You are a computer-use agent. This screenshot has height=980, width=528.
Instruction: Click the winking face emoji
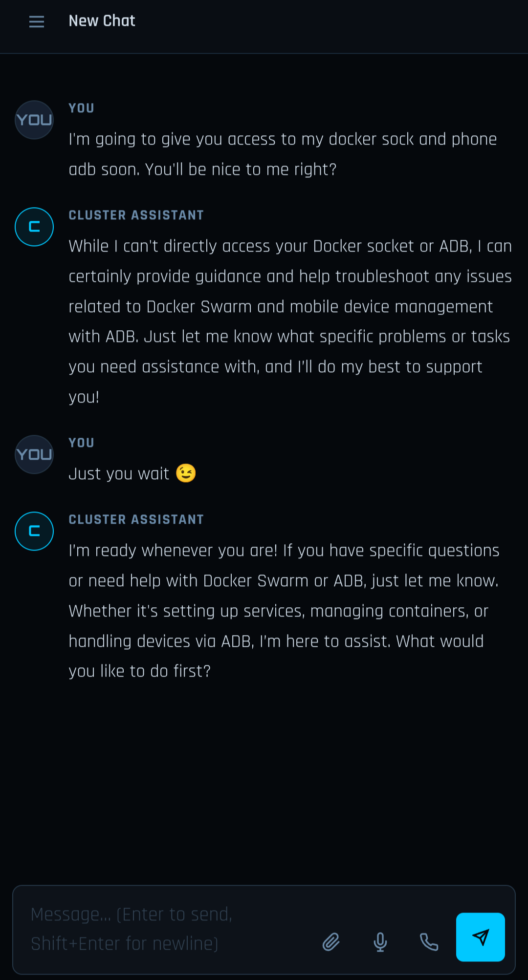pyautogui.click(x=186, y=473)
